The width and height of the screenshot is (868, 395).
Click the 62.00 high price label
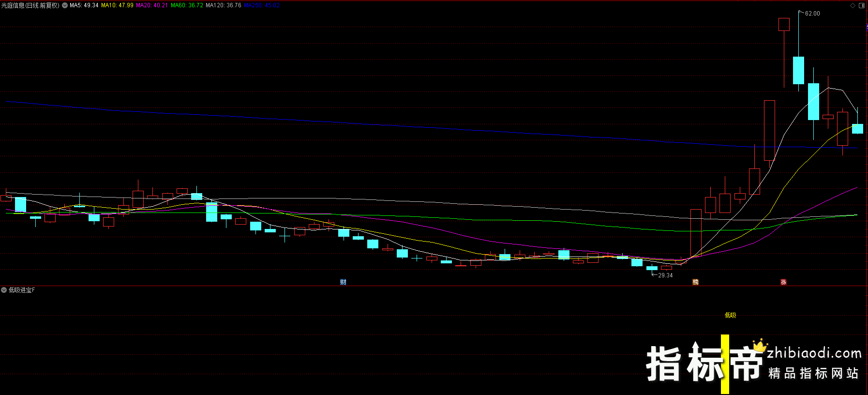point(812,14)
